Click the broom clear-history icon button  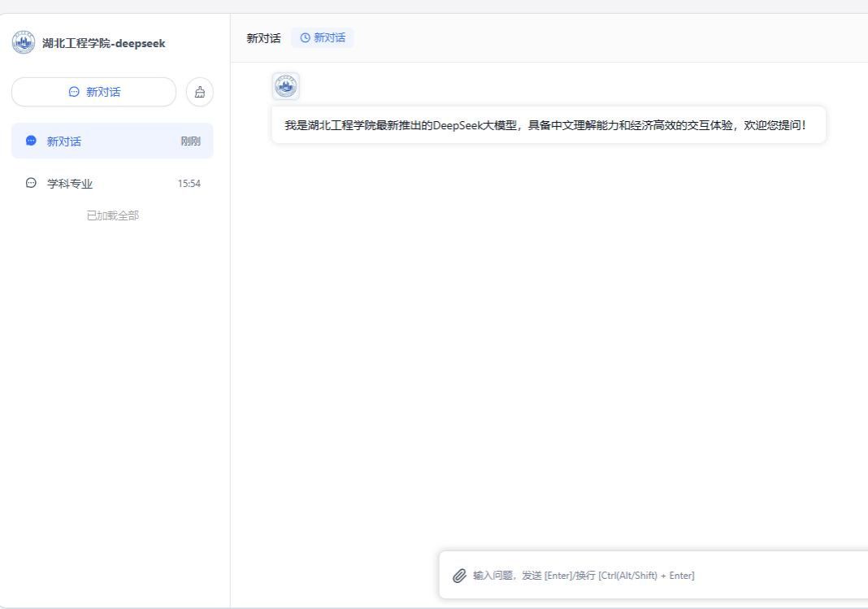pos(200,92)
